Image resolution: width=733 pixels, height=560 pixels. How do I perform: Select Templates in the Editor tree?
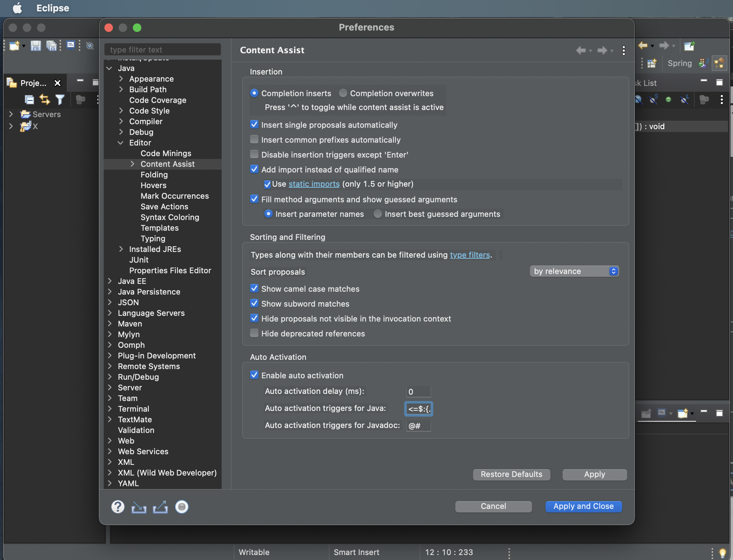pos(159,228)
